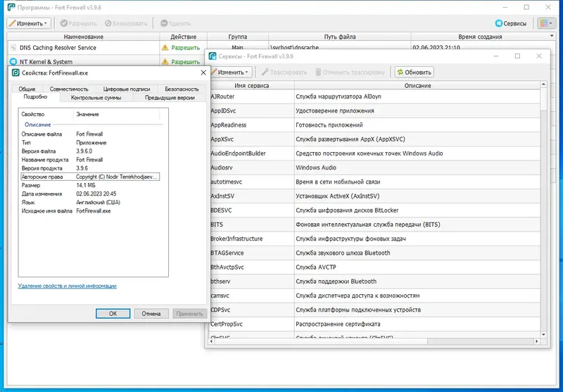Select the AJRouter service row
Image resolution: width=563 pixels, height=392 pixels.
374,96
